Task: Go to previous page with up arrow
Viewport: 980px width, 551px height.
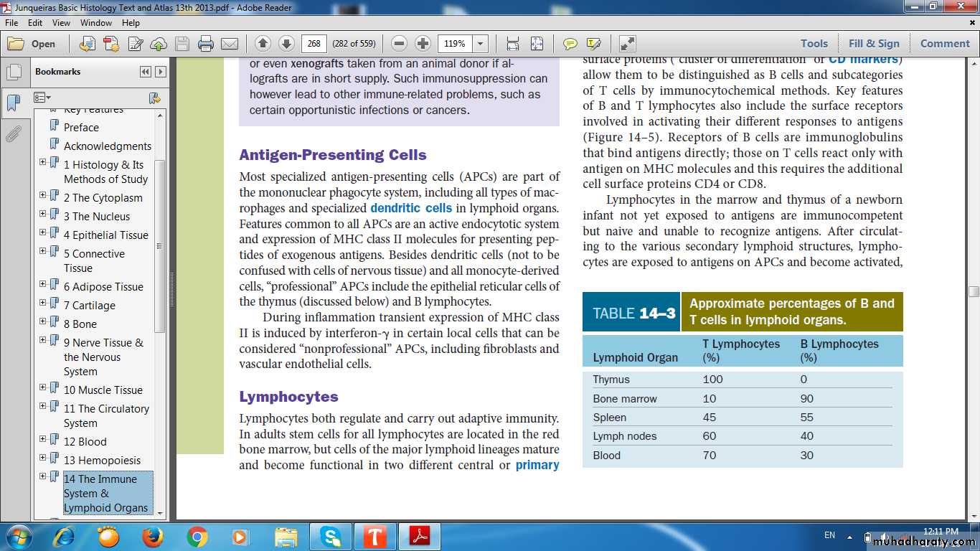Action: click(x=263, y=44)
